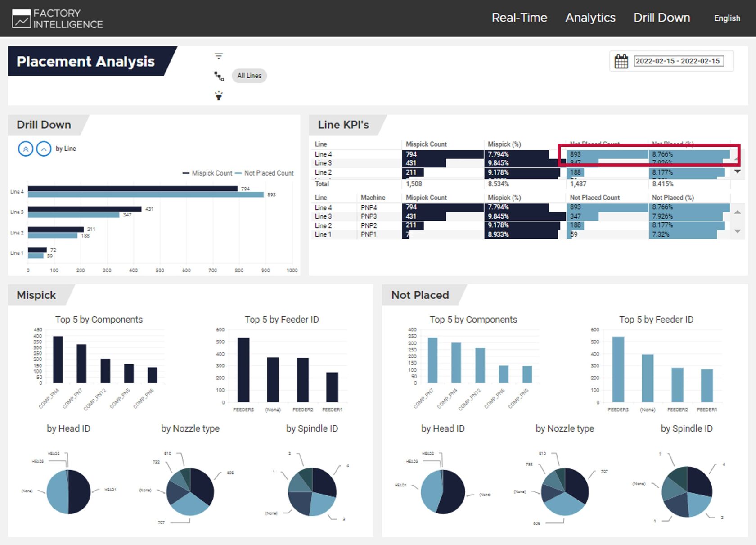Click the 8.534% total Mispick value

tap(498, 184)
